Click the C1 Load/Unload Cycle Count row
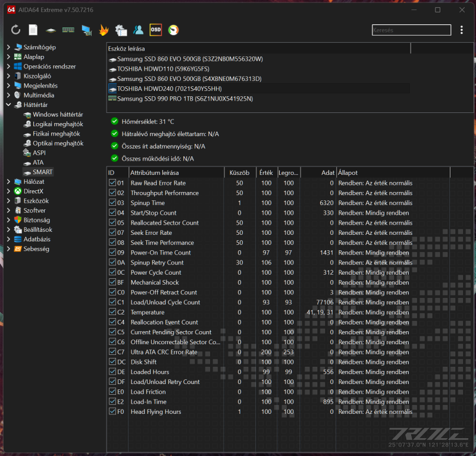476x456 pixels. pos(278,302)
